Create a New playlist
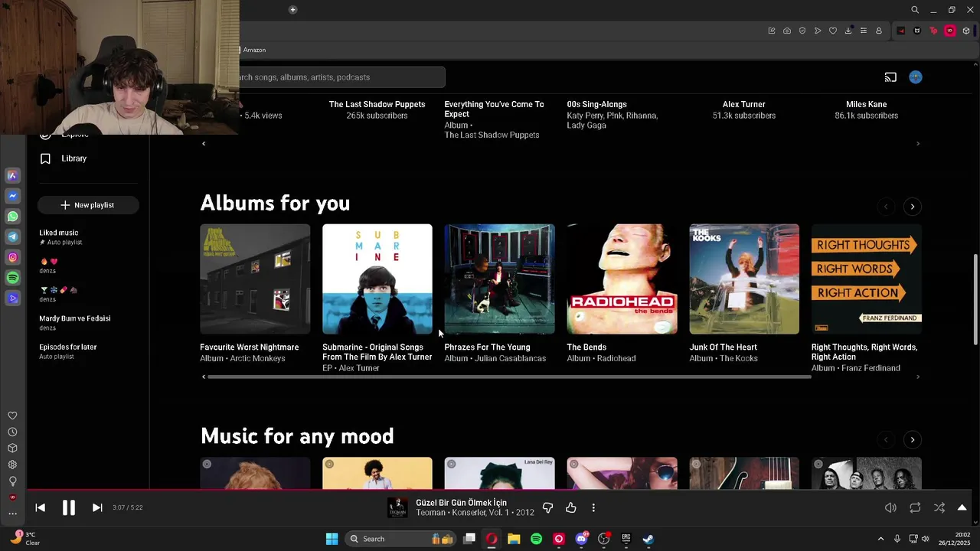 tap(88, 205)
